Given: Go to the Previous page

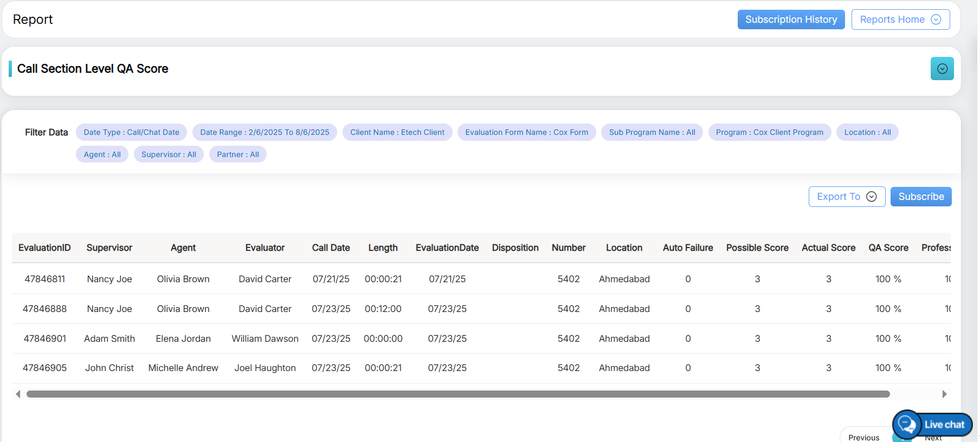Looking at the screenshot, I should coord(863,437).
